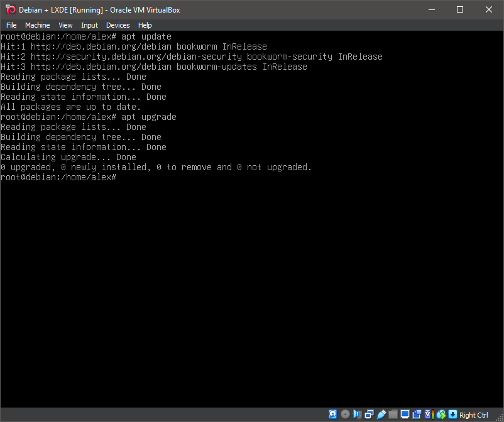Click the terminal prompt's last line

pos(58,178)
